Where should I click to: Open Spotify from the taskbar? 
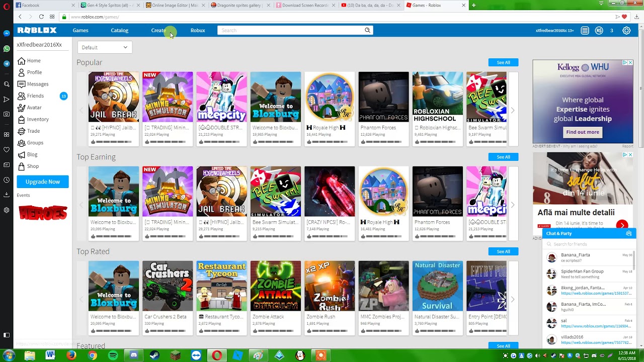coord(113,355)
